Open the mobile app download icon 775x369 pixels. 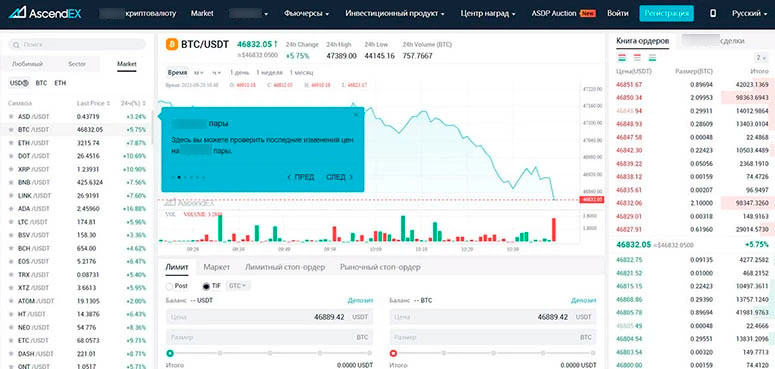tap(713, 13)
